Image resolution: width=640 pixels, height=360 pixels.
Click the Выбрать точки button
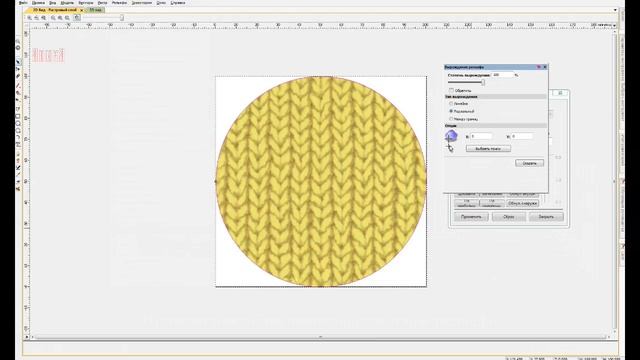point(488,149)
